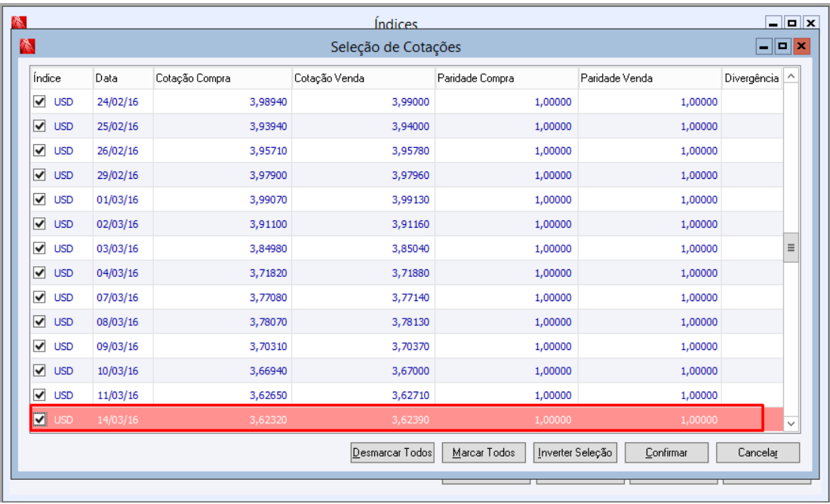Confirm the selected quotations

[666, 453]
